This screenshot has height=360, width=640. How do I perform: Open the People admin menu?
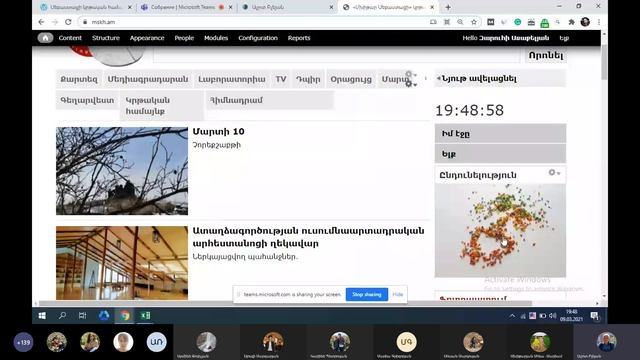[x=184, y=38]
